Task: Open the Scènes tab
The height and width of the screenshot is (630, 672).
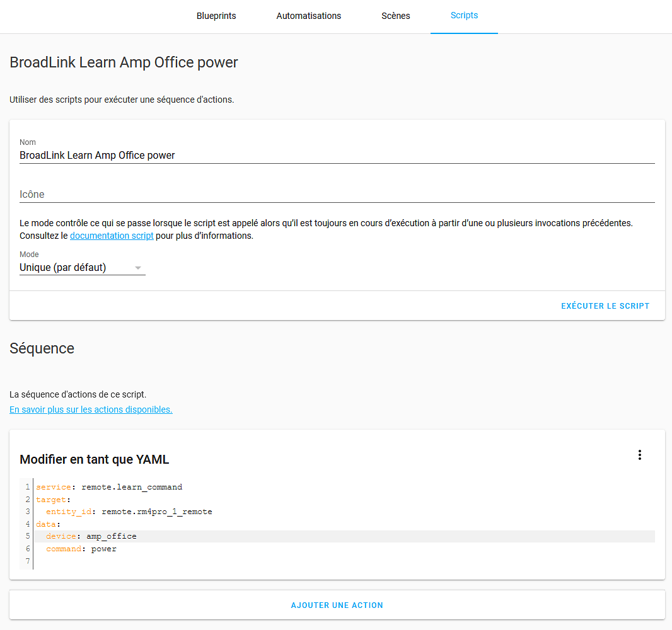Action: (x=395, y=16)
